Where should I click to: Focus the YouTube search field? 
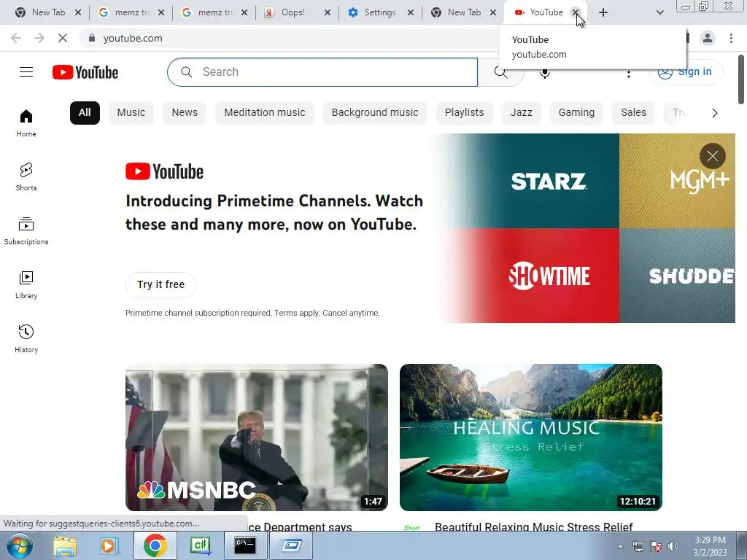point(322,72)
